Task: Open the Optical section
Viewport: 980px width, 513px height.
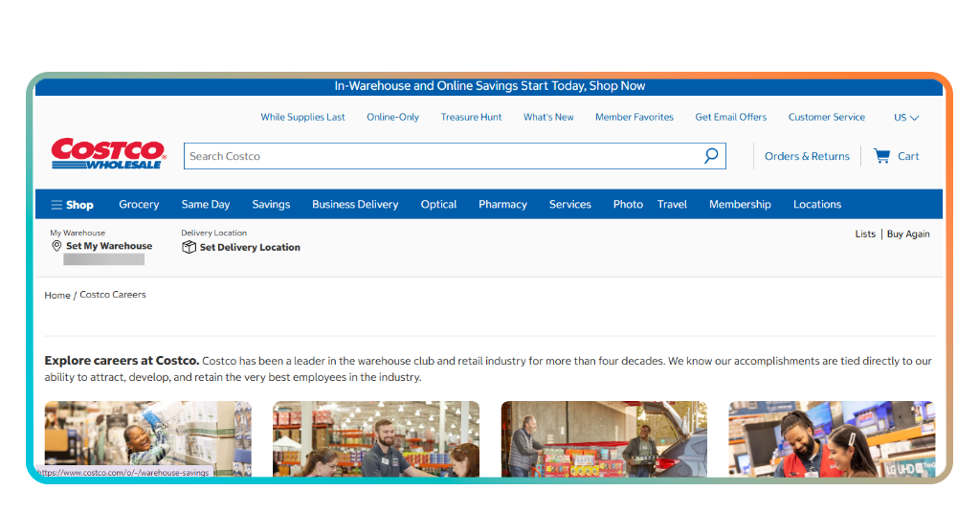Action: click(x=438, y=204)
